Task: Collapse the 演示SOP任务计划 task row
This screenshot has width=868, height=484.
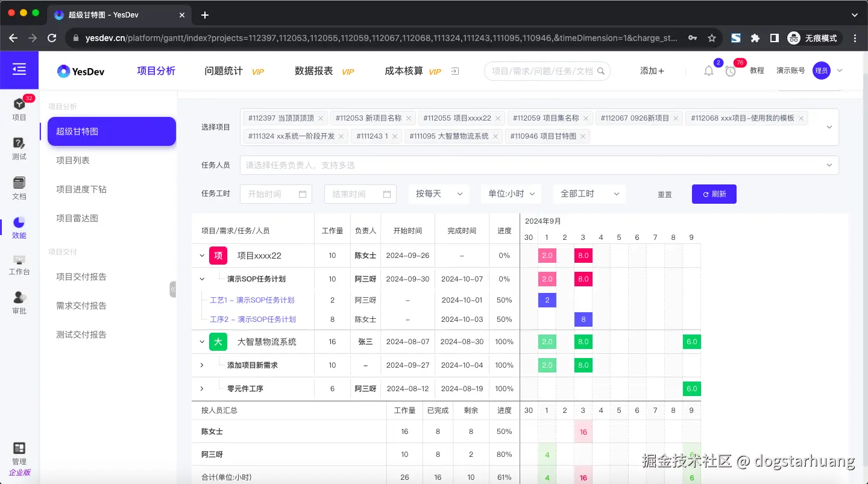Action: [203, 278]
